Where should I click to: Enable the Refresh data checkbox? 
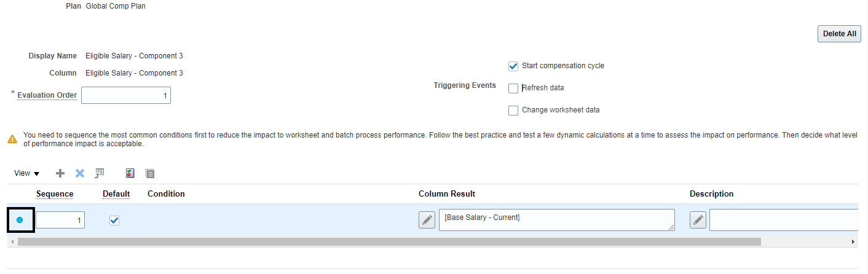point(513,88)
